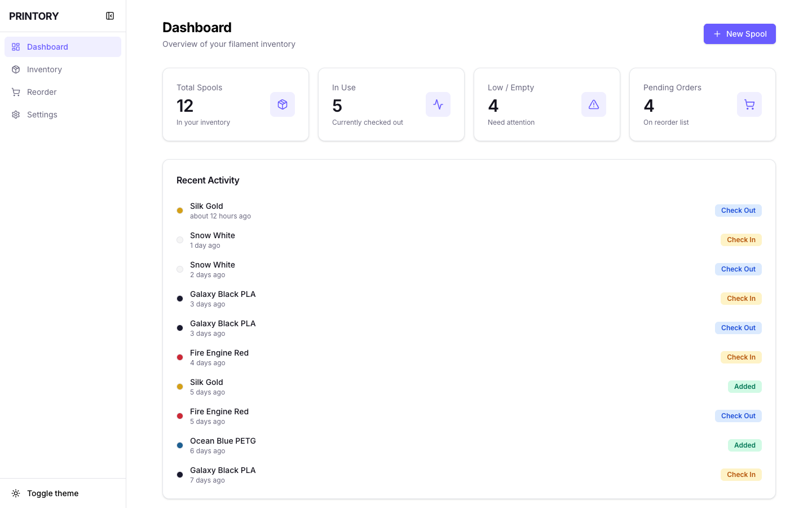This screenshot has width=812, height=508.
Task: Click the Check Out badge for Silk Gold
Action: 738,211
